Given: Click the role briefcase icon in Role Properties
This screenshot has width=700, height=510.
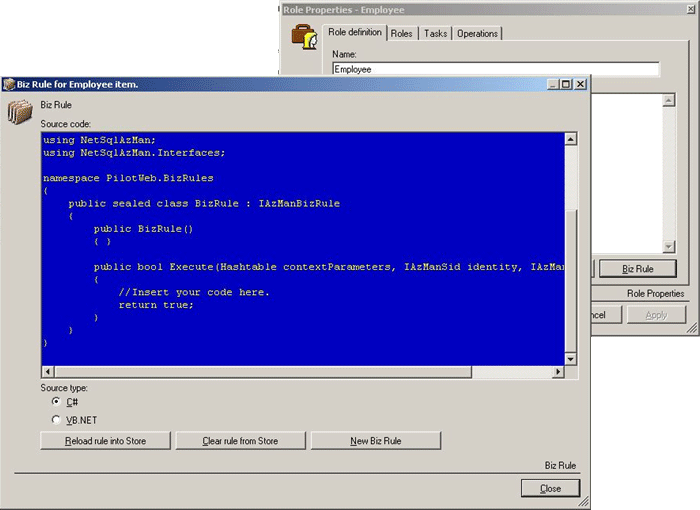Looking at the screenshot, I should pos(304,37).
